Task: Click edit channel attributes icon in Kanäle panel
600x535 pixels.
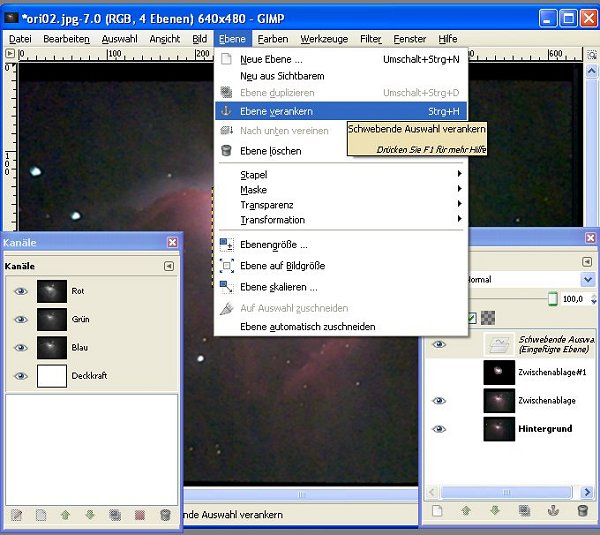Action: pos(16,514)
